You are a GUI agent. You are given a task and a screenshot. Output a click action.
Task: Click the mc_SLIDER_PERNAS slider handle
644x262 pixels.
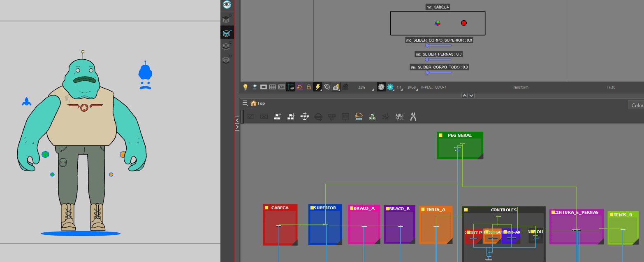[427, 59]
